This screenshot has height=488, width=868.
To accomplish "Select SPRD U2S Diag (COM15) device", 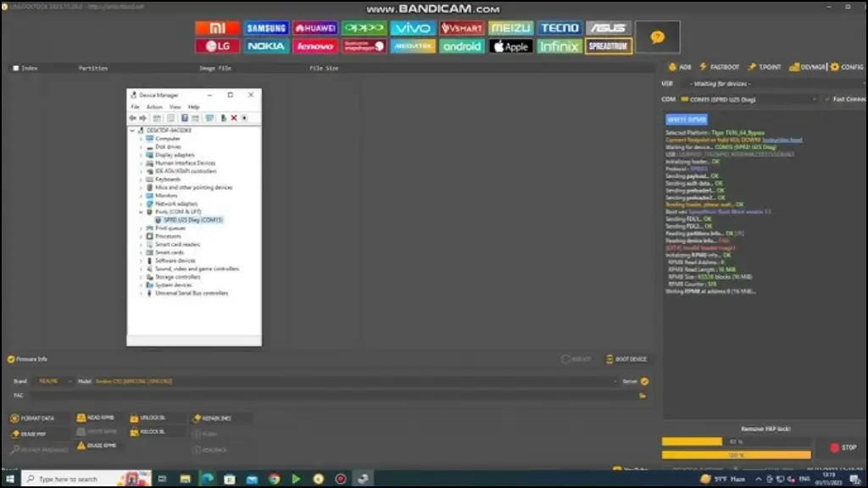I will pyautogui.click(x=188, y=220).
